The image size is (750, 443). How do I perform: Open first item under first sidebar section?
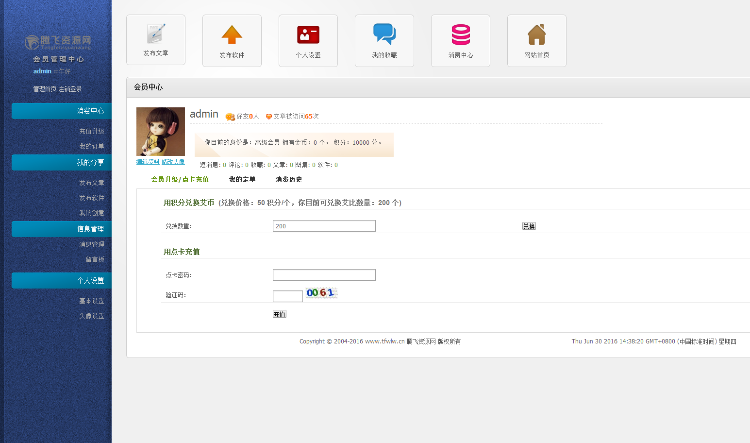pyautogui.click(x=91, y=131)
